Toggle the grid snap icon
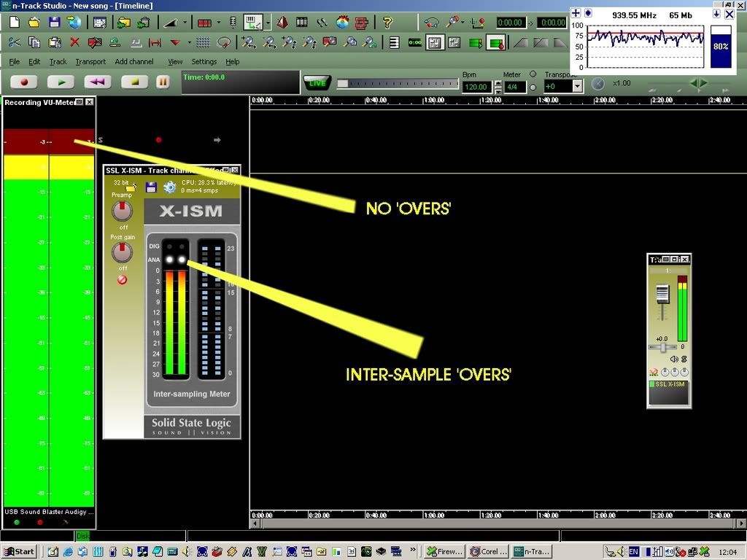This screenshot has height=560, width=747. [x=203, y=43]
